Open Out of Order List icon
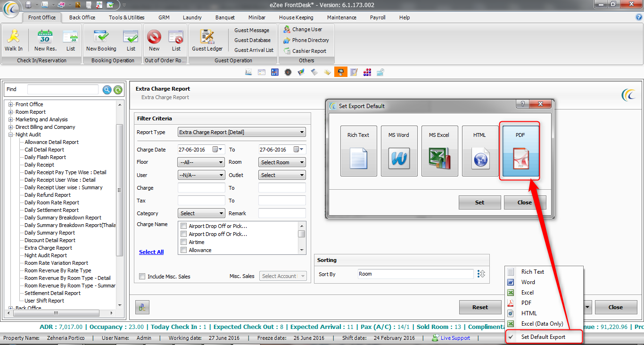This screenshot has width=644, height=345. pos(176,37)
